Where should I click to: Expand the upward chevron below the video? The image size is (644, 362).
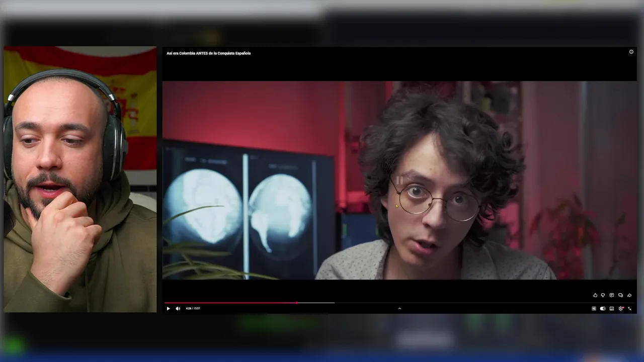pos(399,309)
